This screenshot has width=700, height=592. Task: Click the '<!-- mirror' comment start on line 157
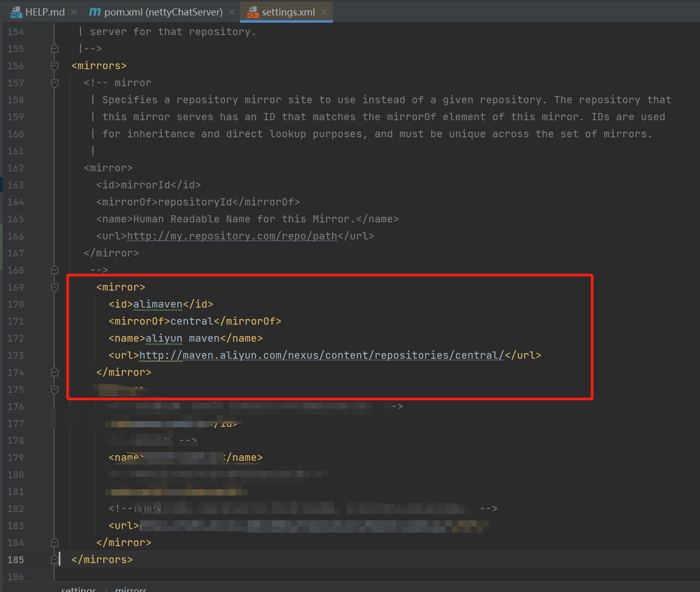tap(118, 83)
